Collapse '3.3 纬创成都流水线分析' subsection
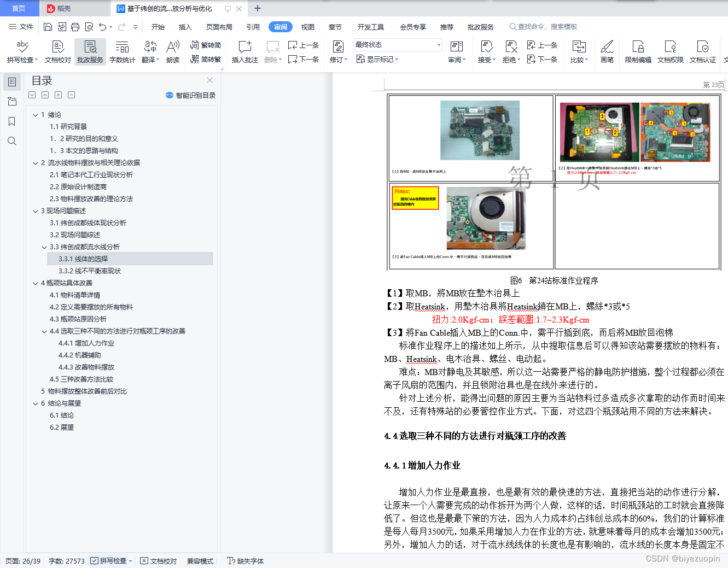This screenshot has height=568, width=728. click(44, 247)
